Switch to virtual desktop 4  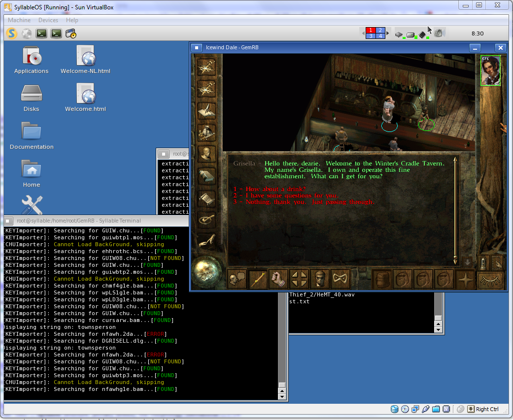(380, 36)
